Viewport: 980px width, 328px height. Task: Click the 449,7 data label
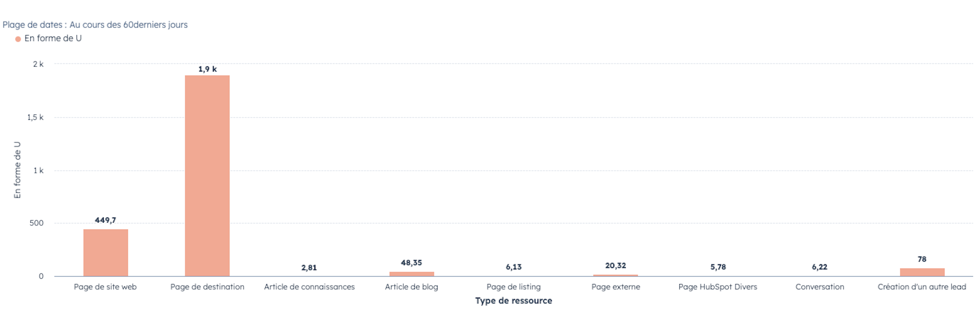pyautogui.click(x=105, y=220)
